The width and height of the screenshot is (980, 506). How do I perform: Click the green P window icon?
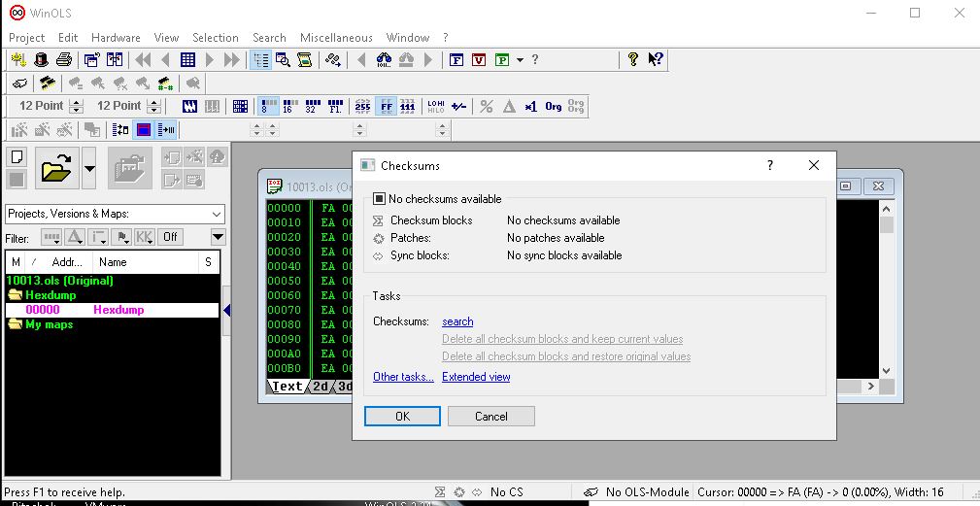502,60
